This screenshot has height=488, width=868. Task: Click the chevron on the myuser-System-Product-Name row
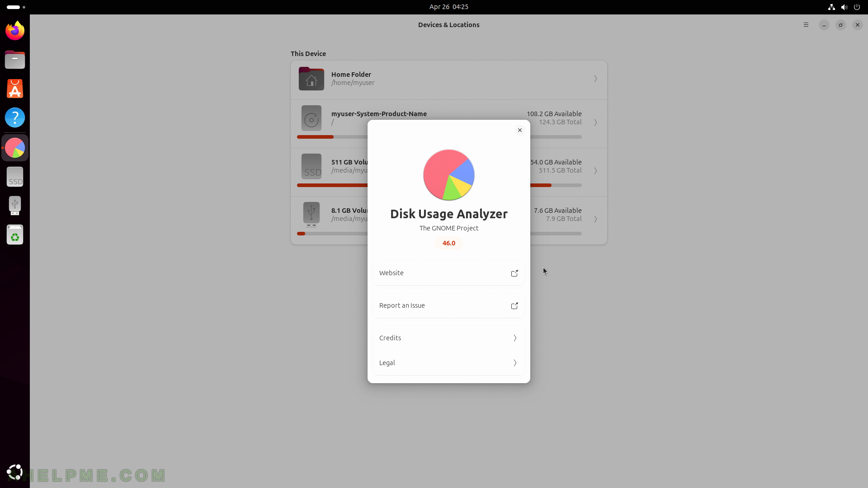click(x=595, y=122)
